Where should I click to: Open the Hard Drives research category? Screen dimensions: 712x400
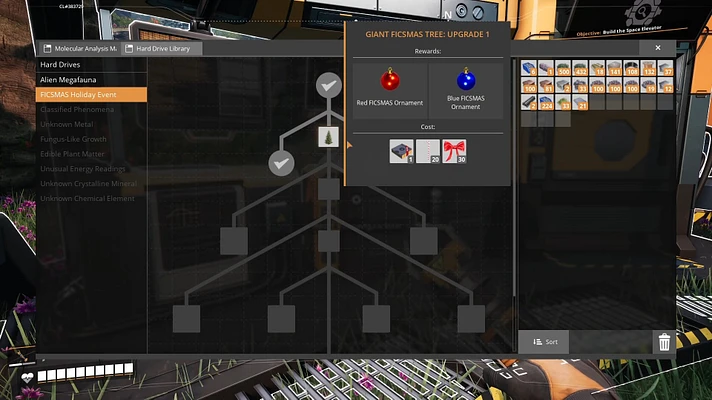(60, 64)
